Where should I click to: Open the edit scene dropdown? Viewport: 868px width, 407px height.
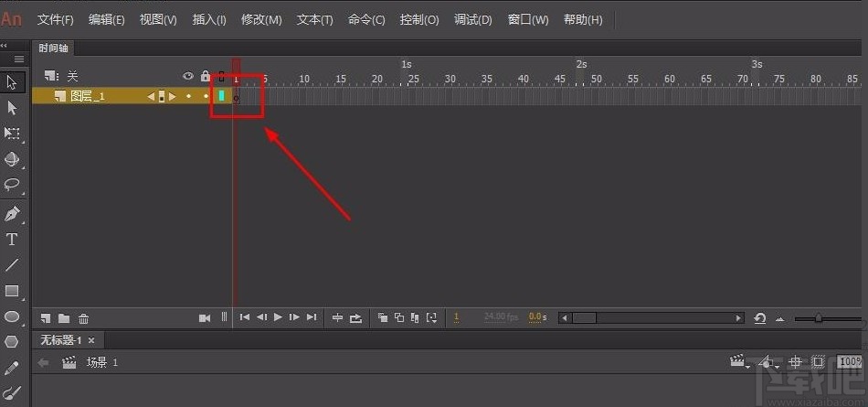[x=737, y=362]
